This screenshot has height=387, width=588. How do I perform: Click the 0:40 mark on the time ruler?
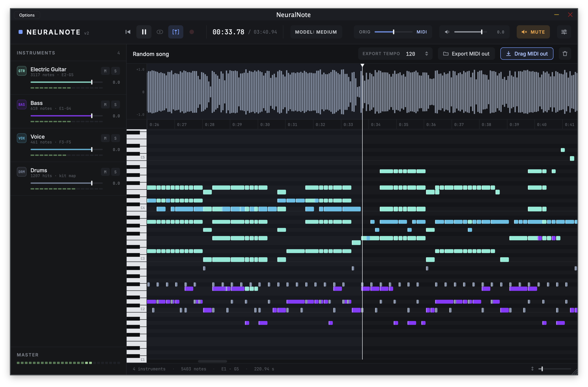[542, 125]
